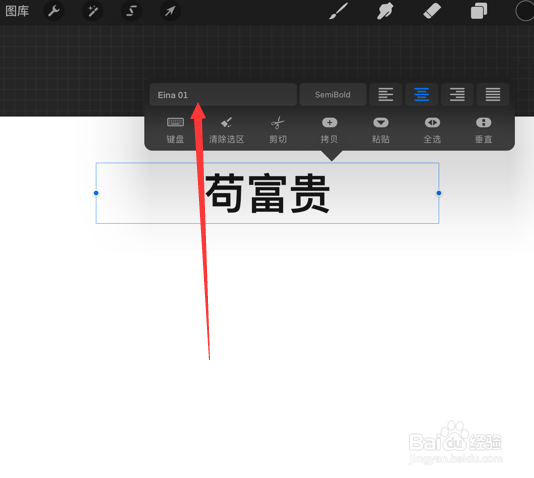Select the Eraser tool
The width and height of the screenshot is (534, 478).
[x=432, y=11]
